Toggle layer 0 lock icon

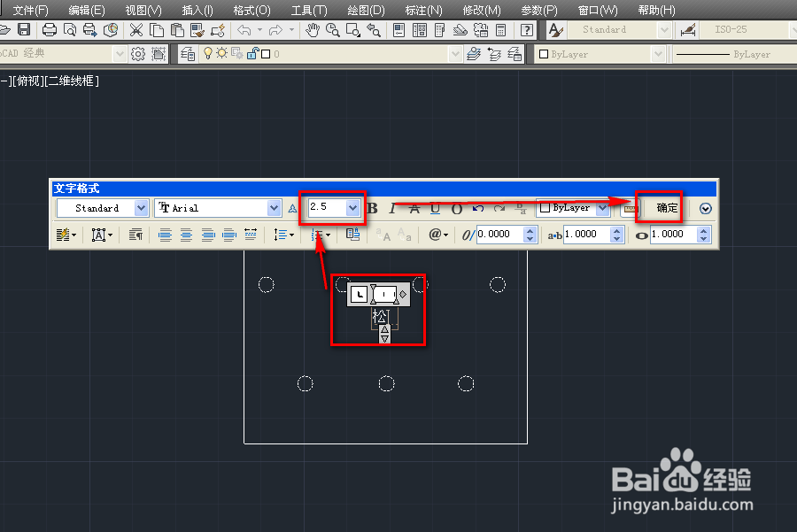coord(252,53)
